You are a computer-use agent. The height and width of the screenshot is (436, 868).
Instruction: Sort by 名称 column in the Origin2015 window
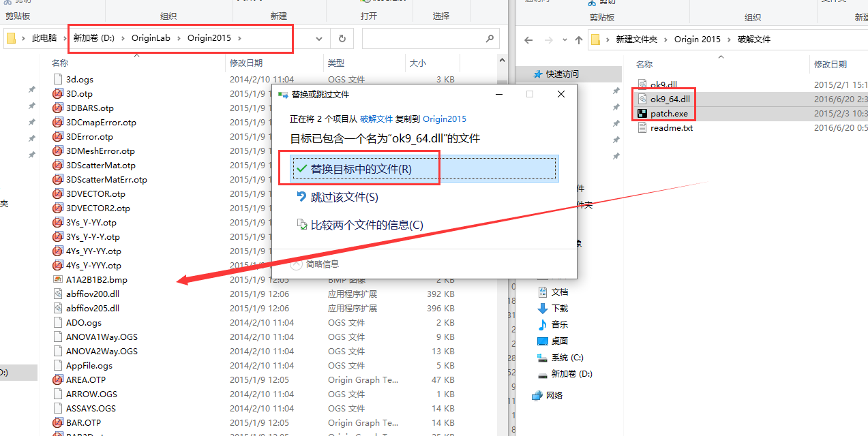(60, 63)
